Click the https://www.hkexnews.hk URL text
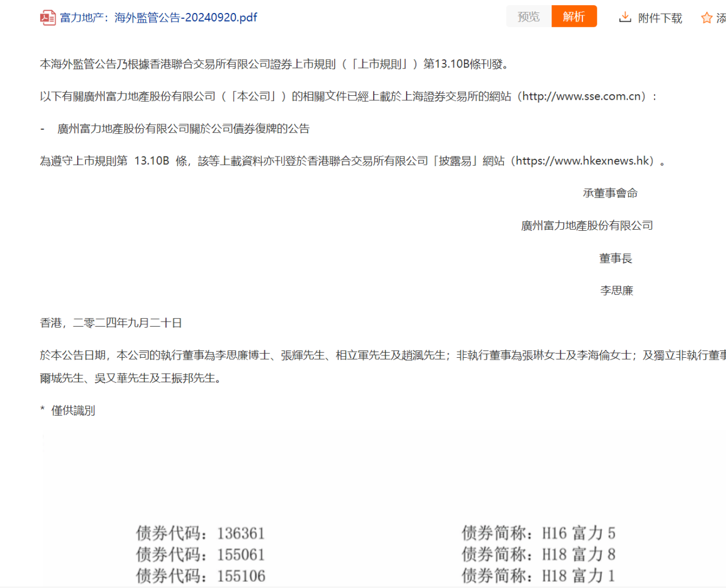This screenshot has height=588, width=726. point(582,161)
